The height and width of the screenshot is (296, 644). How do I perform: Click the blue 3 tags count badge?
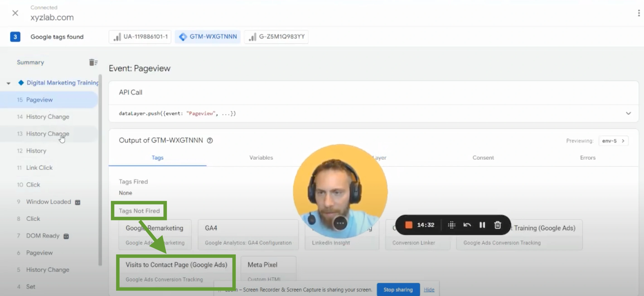(x=15, y=37)
